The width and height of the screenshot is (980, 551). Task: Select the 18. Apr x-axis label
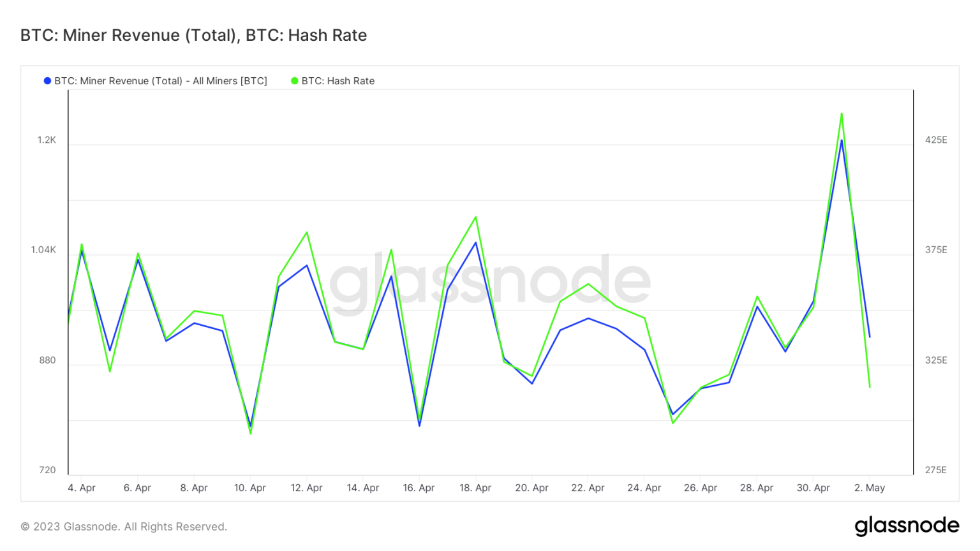[x=475, y=488]
